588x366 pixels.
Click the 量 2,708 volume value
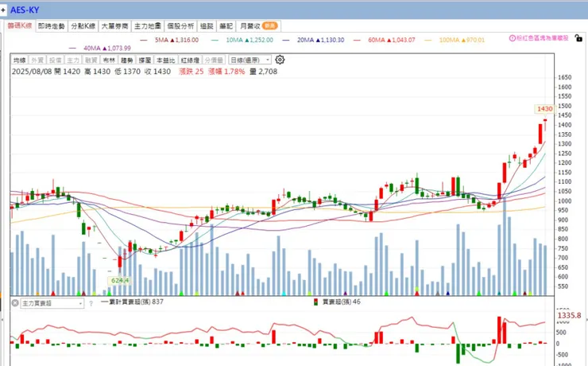pos(263,72)
